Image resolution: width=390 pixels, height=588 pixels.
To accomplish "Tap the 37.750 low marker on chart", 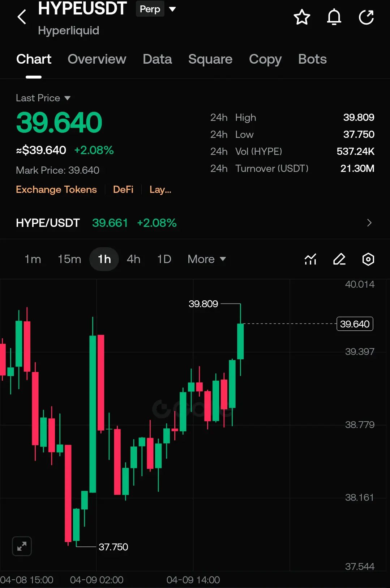I will point(113,547).
